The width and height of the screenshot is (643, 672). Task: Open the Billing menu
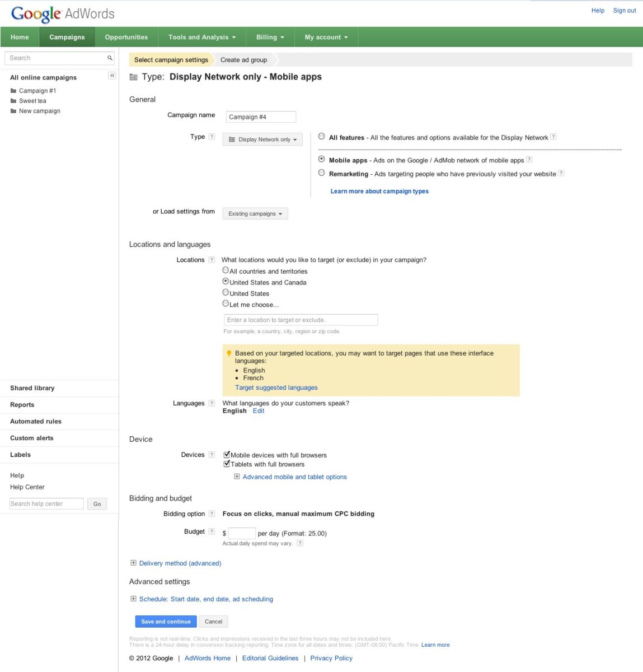coord(269,37)
